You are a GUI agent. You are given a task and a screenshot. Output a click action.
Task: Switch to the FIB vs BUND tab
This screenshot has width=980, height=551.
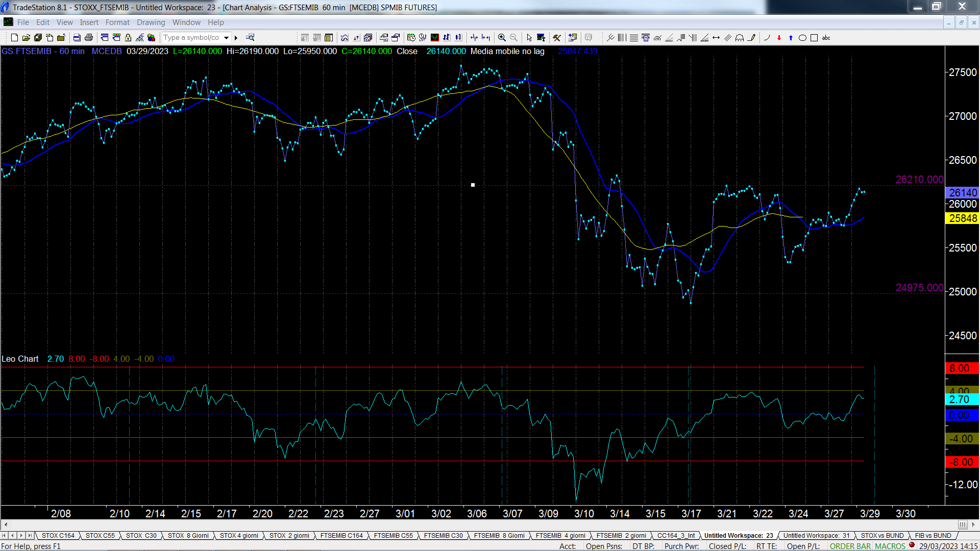933,536
